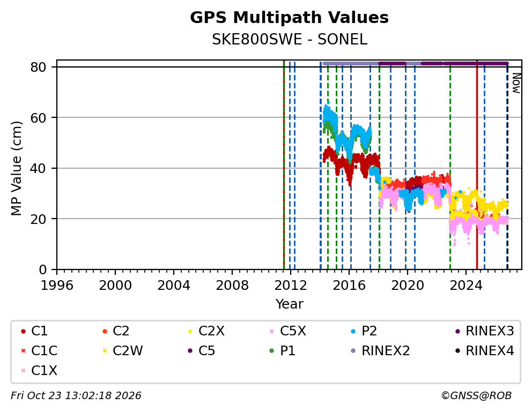Select the C2 legend marker
Viewport: 532px width, 412px height.
tap(105, 331)
